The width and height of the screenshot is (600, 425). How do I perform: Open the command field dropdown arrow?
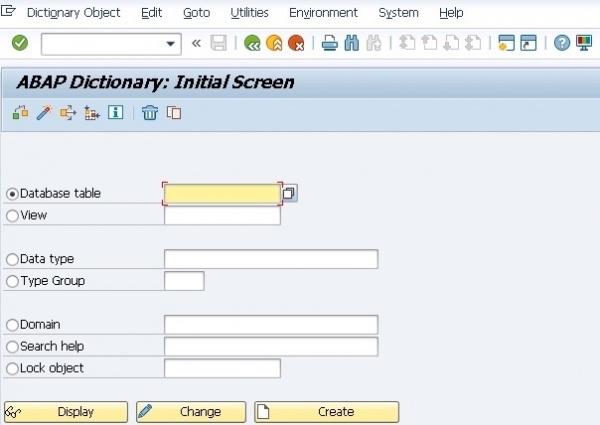(x=171, y=44)
